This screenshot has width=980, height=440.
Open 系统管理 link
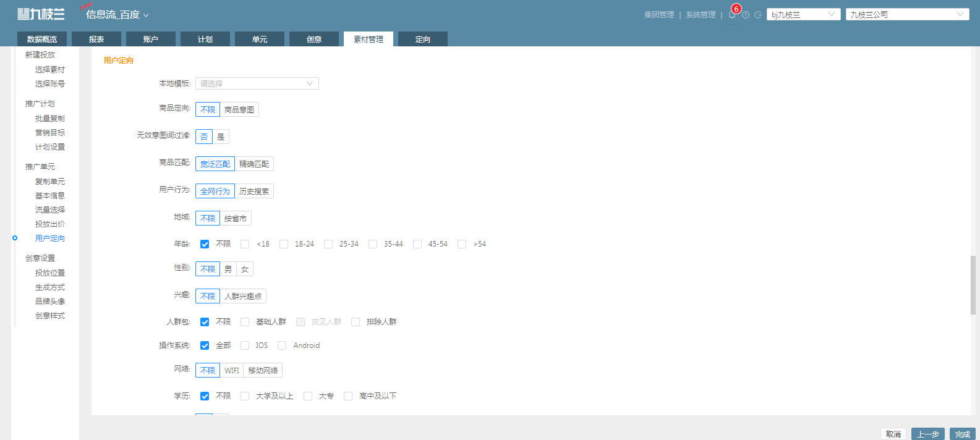tap(701, 15)
